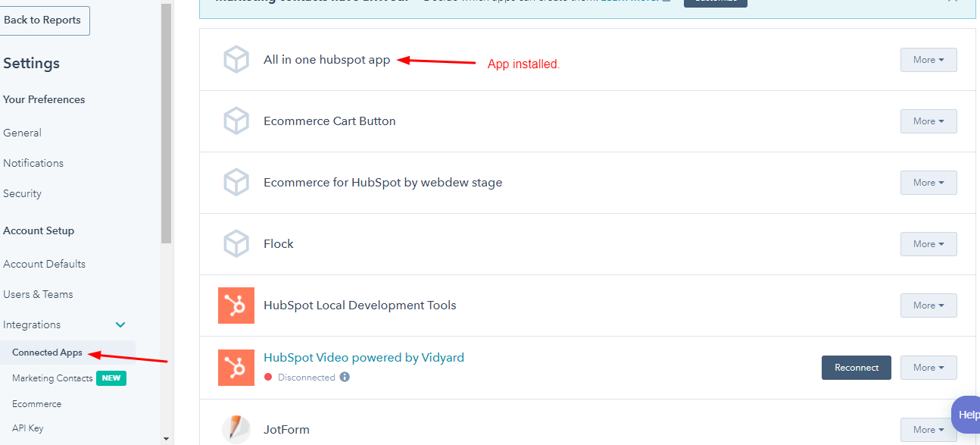Open More dropdown for Ecommerce for HubSpot by webdew stage
The height and width of the screenshot is (445, 980).
929,183
